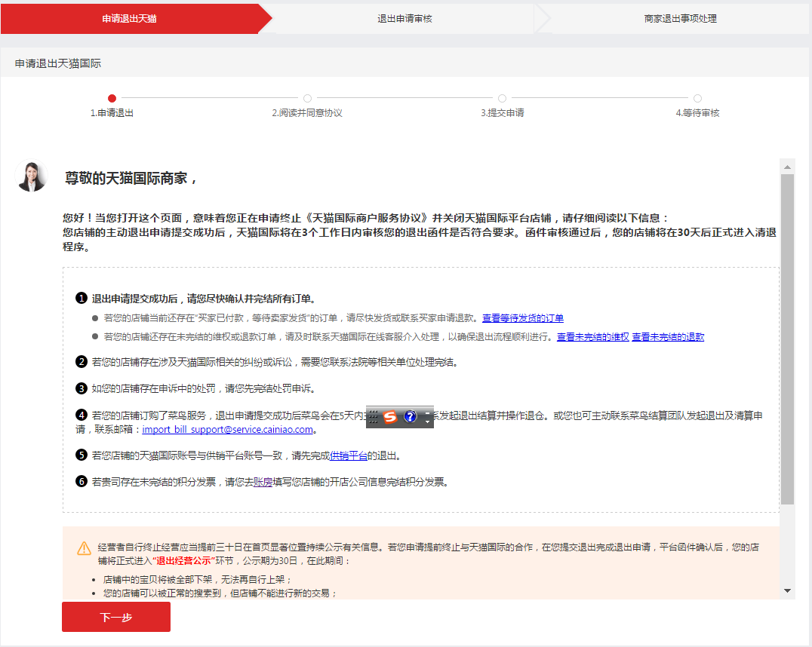The height and width of the screenshot is (647, 812).
Task: Switch to the 申请退出天猫 stage tab
Action: click(x=130, y=19)
